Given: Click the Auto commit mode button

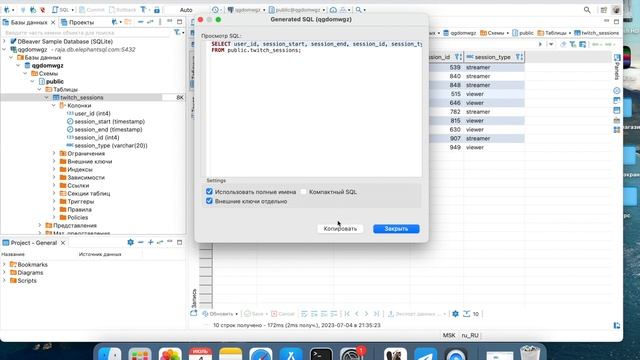Looking at the screenshot, I should tap(186, 9).
